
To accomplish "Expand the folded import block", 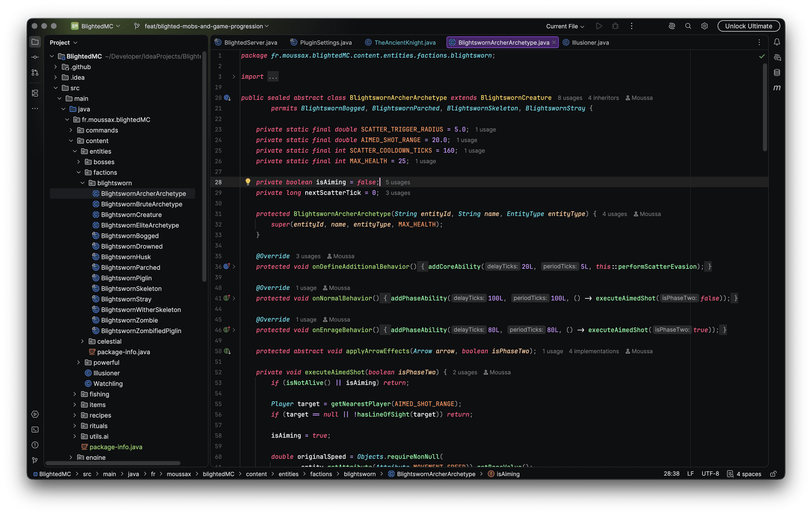I will (273, 77).
